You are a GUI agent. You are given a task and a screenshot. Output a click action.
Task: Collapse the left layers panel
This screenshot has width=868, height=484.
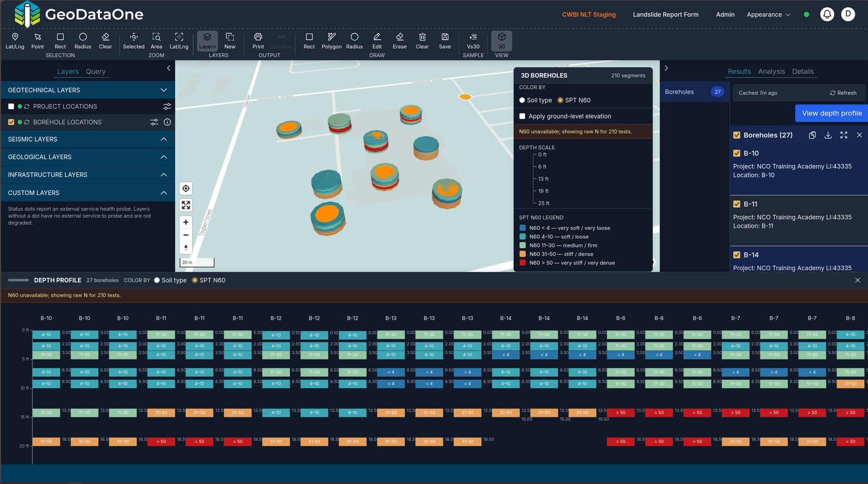click(x=168, y=68)
